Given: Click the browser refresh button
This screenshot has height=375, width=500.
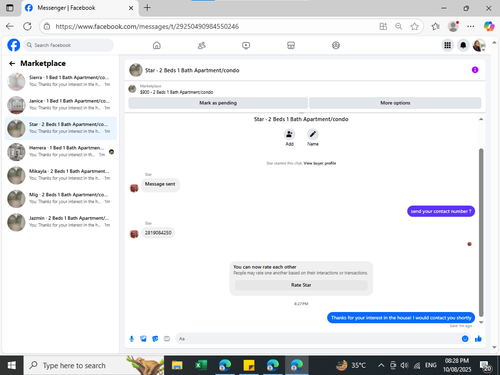Looking at the screenshot, I should pyautogui.click(x=27, y=26).
